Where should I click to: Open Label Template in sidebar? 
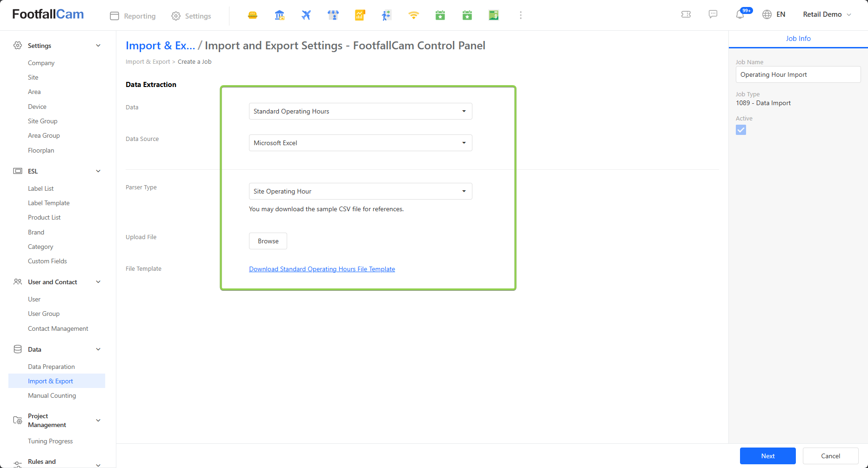click(49, 203)
